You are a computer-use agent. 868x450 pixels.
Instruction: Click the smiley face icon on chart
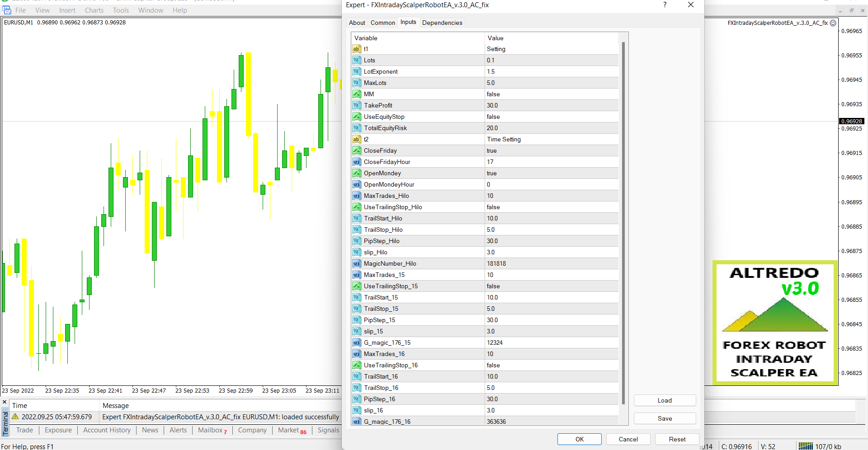tap(833, 23)
